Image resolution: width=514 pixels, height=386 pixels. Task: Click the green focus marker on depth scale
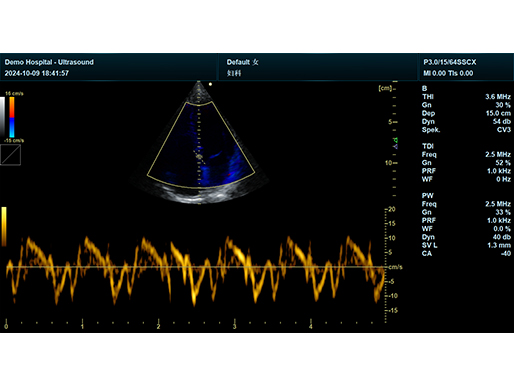396,140
